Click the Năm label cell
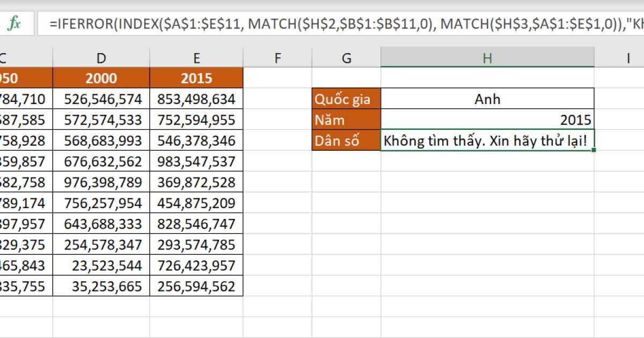Image resolution: width=644 pixels, height=338 pixels. point(346,120)
